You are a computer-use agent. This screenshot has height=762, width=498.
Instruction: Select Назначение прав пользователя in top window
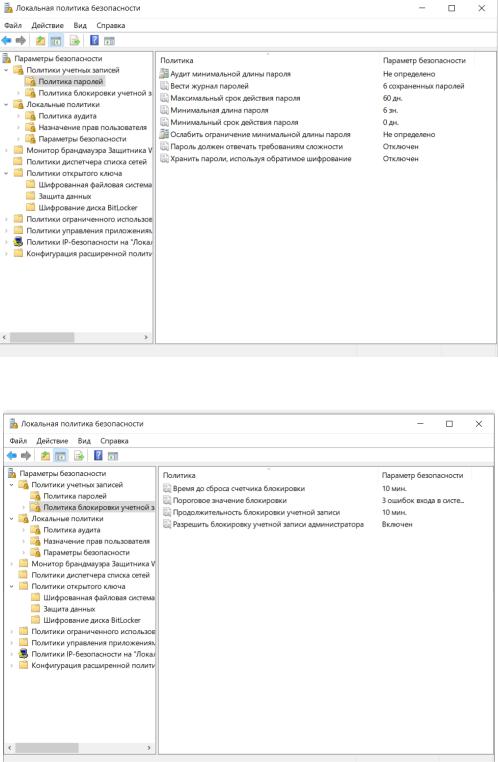tap(92, 127)
